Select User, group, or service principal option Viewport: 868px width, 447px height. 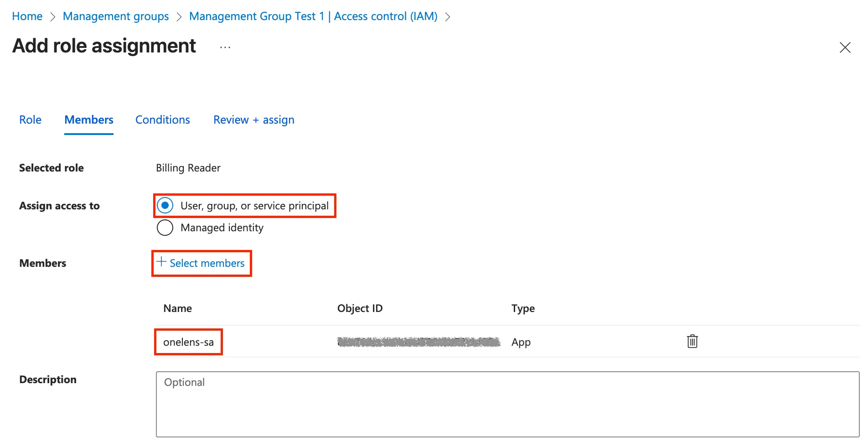pos(165,206)
